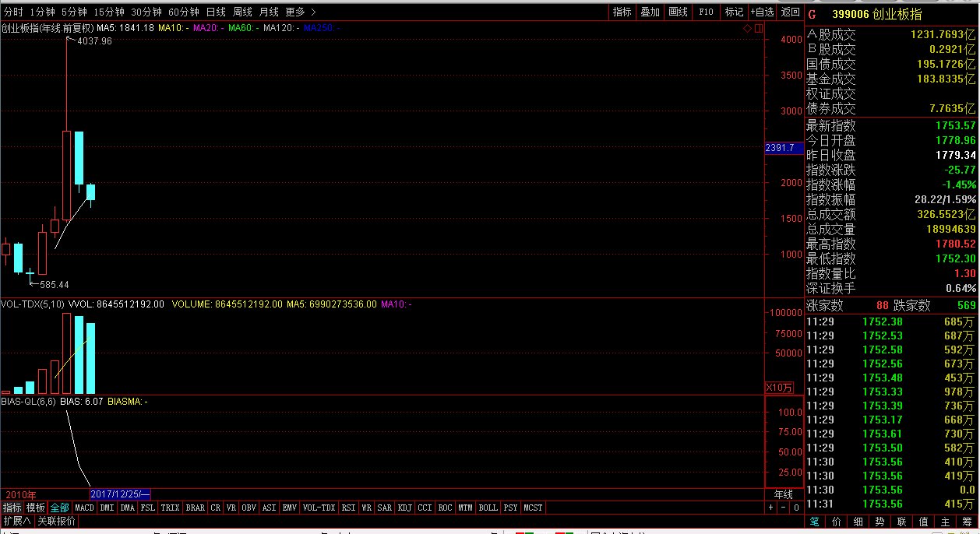980x534 pixels.
Task: Switch to the 60分钟 chart tab
Action: 184,12
